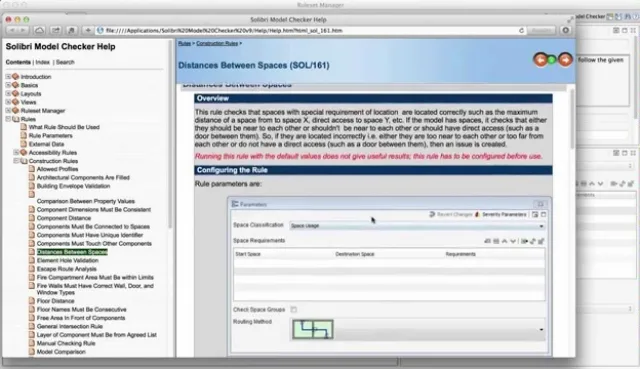Click the help content vertical scrollbar
The width and height of the screenshot is (640, 369).
tap(571, 118)
